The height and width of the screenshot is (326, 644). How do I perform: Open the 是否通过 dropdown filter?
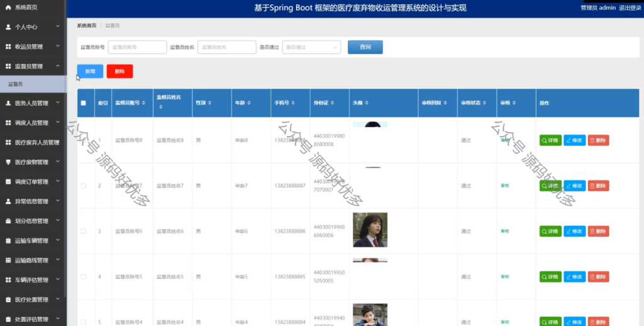point(311,47)
